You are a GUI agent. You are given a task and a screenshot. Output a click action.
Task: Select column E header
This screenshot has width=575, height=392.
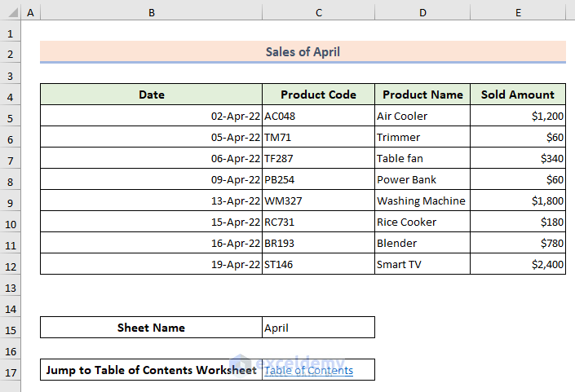(x=518, y=13)
